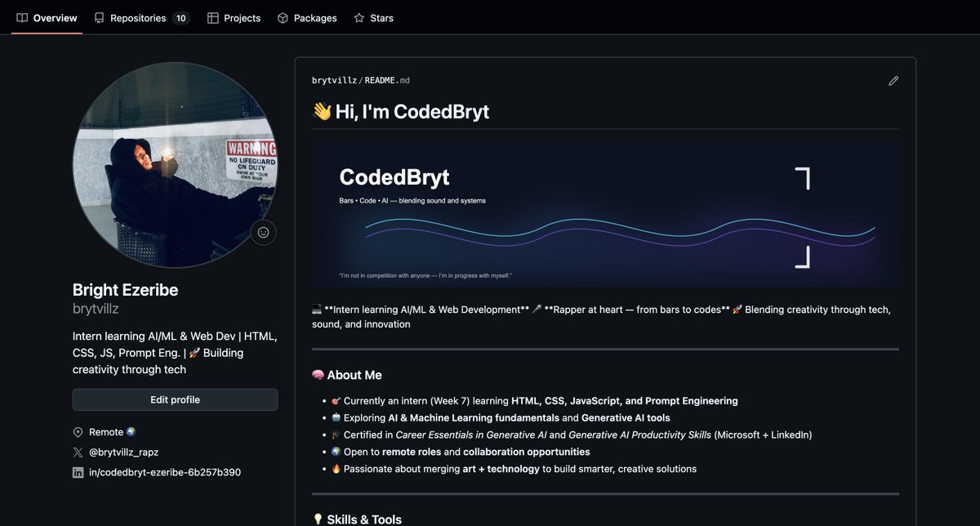This screenshot has height=526, width=980.
Task: Click the Remote location text
Action: 105,431
